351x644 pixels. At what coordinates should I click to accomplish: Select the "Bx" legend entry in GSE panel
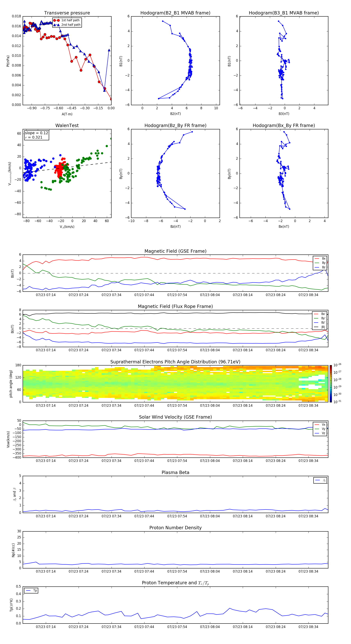click(320, 259)
